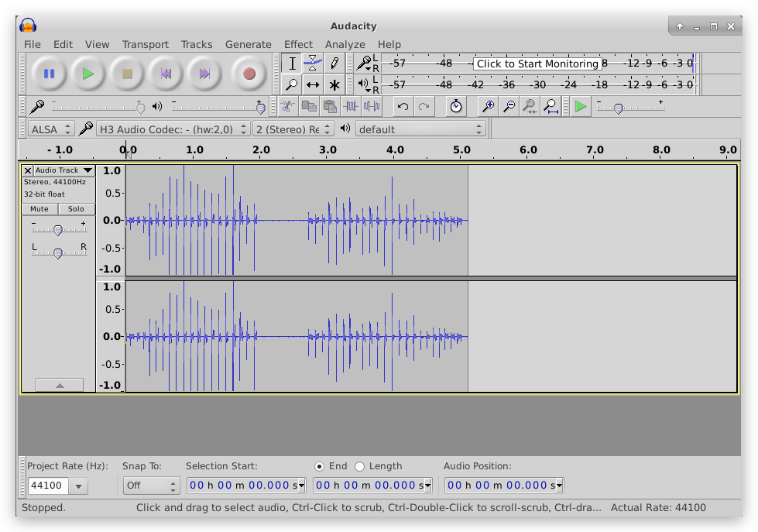Open Audio Position time format menu
758x532 pixels.
click(x=560, y=485)
